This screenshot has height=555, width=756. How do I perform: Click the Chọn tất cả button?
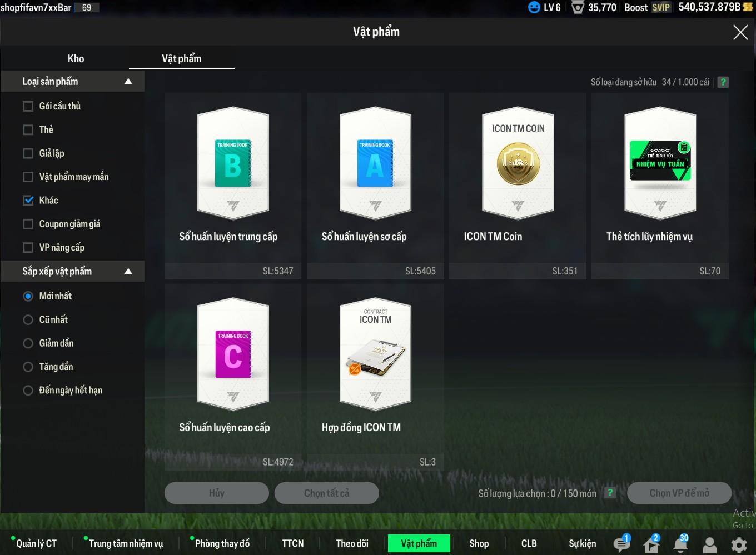click(x=327, y=493)
